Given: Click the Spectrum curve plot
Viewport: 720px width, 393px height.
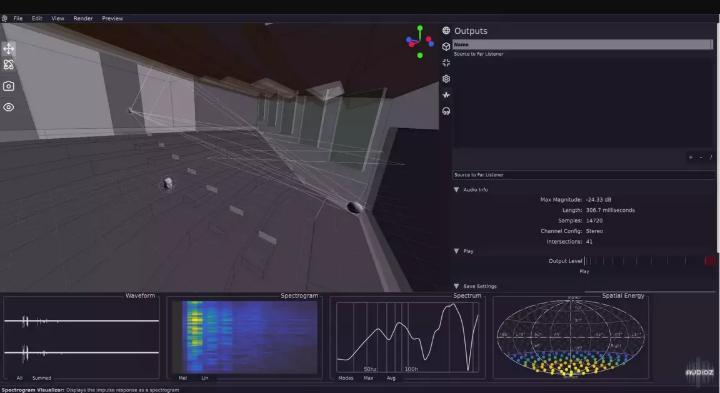Looking at the screenshot, I should 408,337.
